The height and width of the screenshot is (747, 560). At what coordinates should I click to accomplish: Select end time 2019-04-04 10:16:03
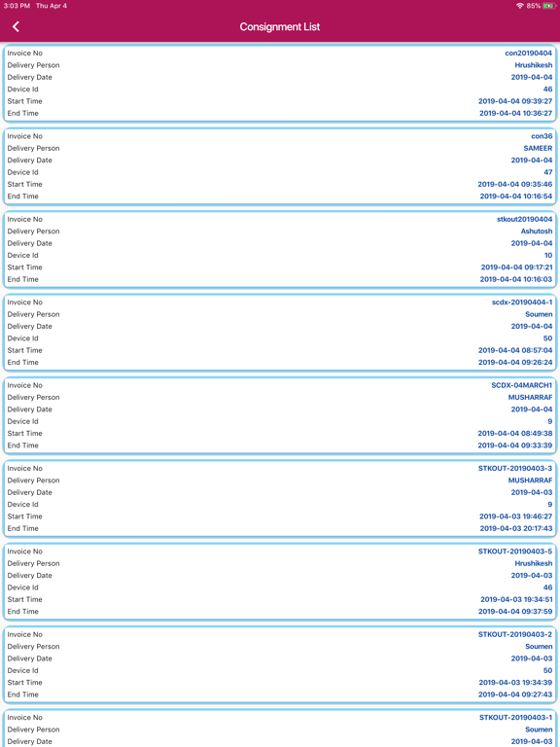(x=516, y=279)
